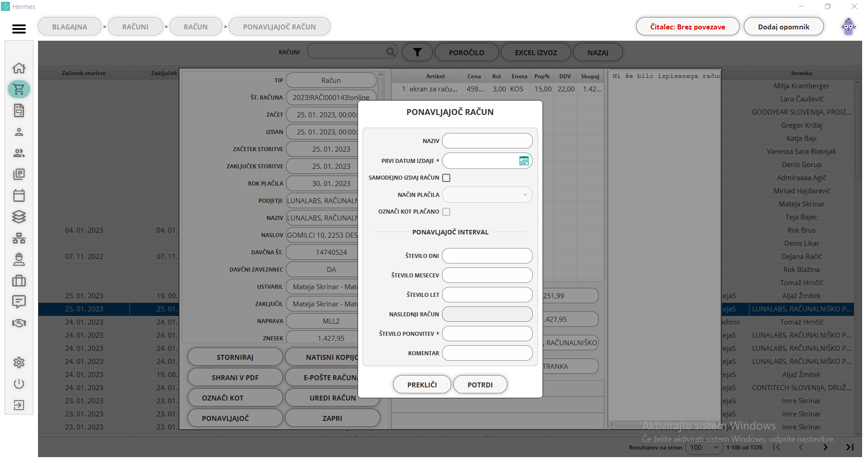Viewport: 868px width, 463px height.
Task: Click the POROČILO button
Action: click(467, 53)
